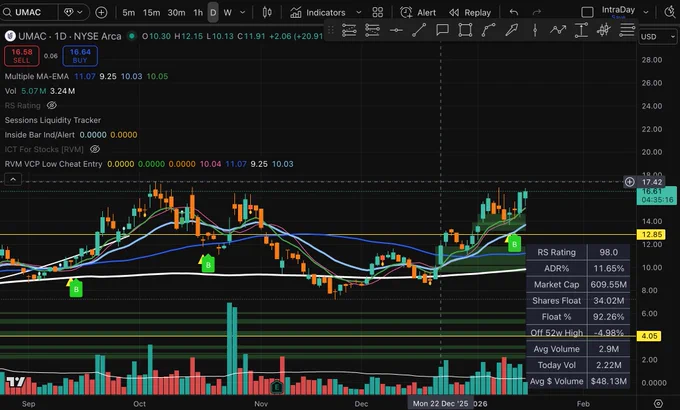Click the IntraDay layout name
This screenshot has width=680, height=410.
point(618,10)
